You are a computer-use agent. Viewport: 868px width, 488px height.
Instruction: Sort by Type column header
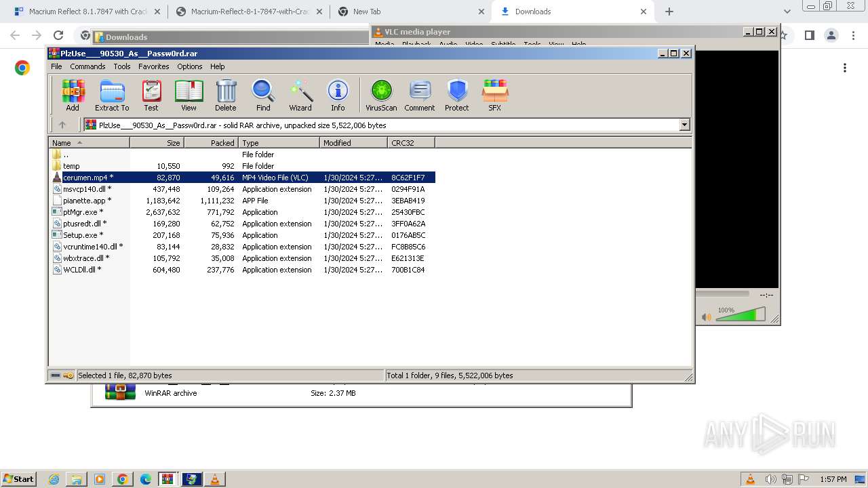click(x=279, y=143)
